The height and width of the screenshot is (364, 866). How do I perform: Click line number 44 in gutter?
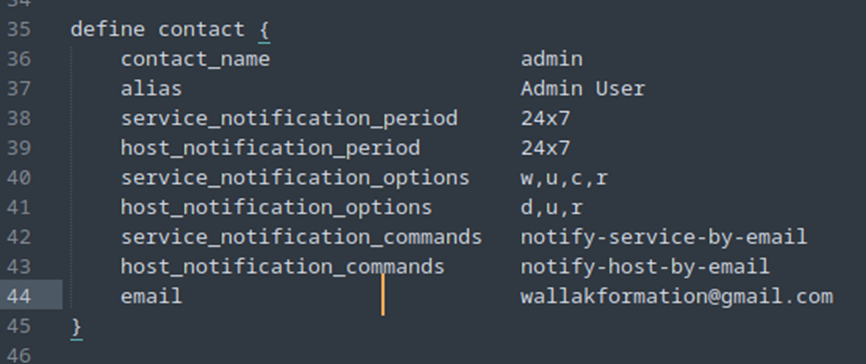point(18,297)
